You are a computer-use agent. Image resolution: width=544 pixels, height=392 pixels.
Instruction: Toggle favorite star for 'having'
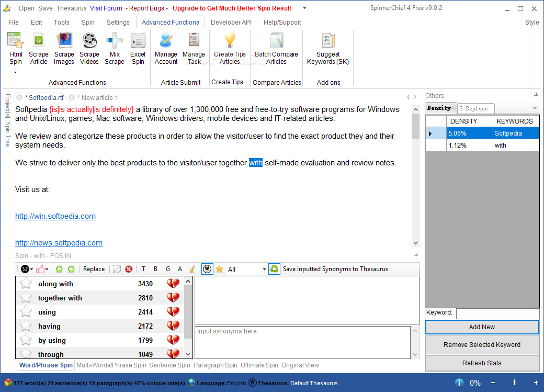(26, 326)
